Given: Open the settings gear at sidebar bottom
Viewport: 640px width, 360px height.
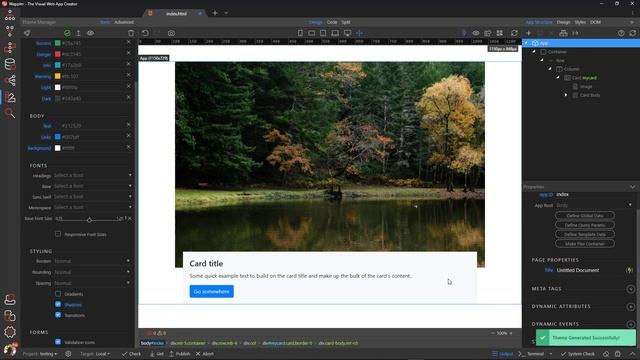Looking at the screenshot, I should (10, 332).
